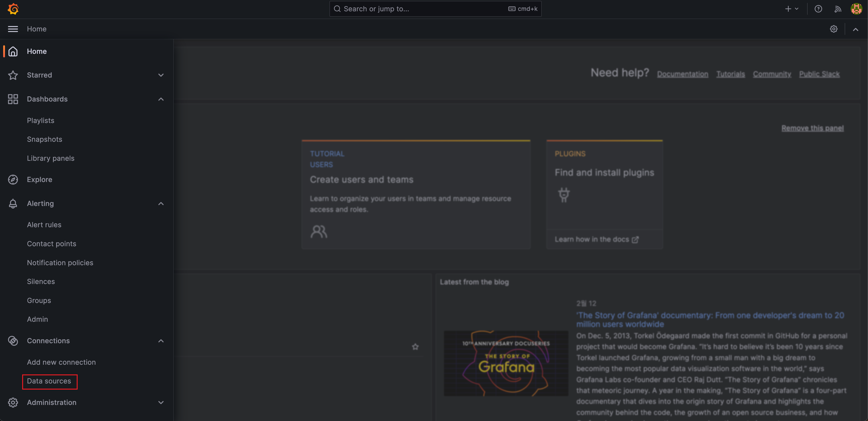
Task: Click the plus new item icon
Action: [788, 9]
